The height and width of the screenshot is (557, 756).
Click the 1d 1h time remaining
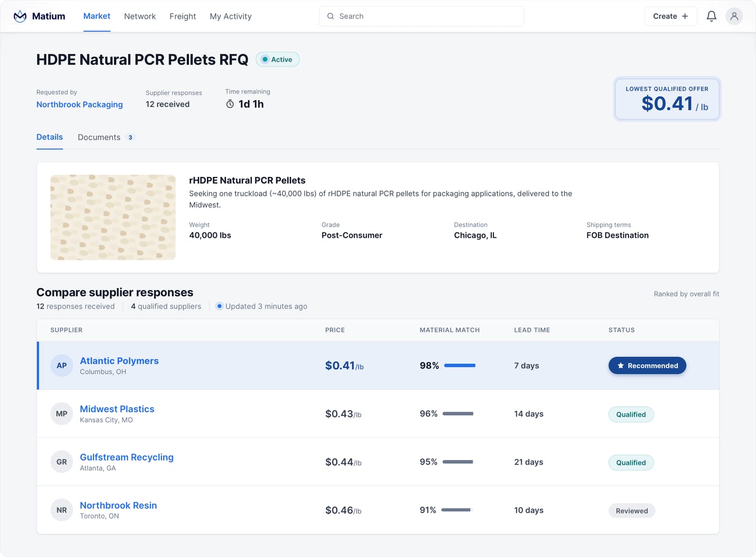251,104
